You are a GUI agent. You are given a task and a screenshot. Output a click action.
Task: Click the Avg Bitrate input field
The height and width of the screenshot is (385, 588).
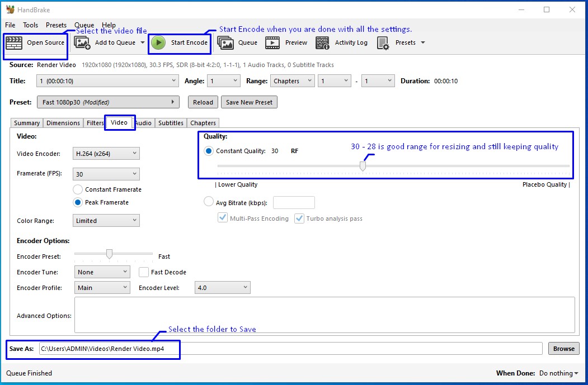[x=294, y=203]
